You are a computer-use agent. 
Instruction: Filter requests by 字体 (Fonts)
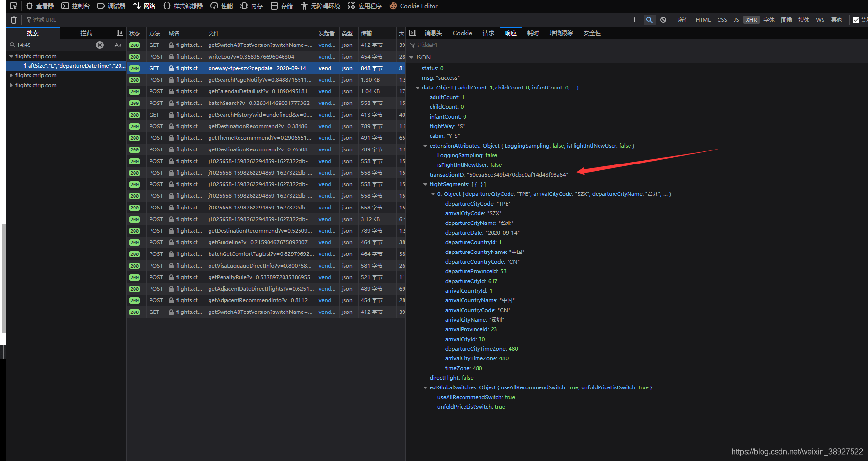(x=769, y=20)
